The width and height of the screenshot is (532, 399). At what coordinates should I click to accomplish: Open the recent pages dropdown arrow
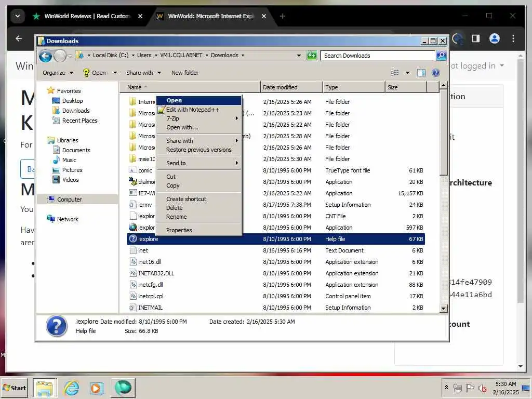click(x=70, y=56)
